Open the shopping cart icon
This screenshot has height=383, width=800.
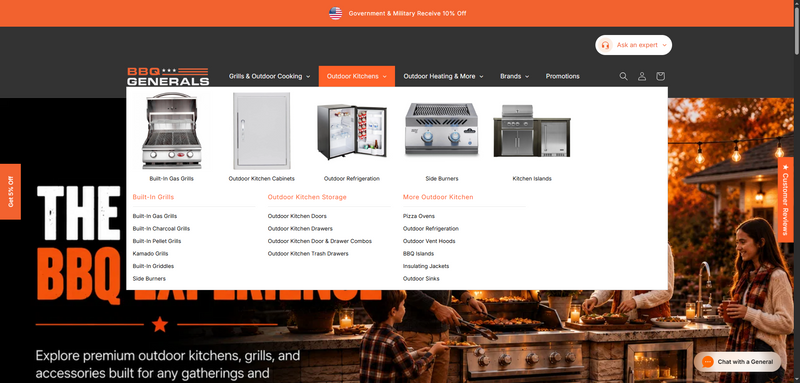(660, 76)
